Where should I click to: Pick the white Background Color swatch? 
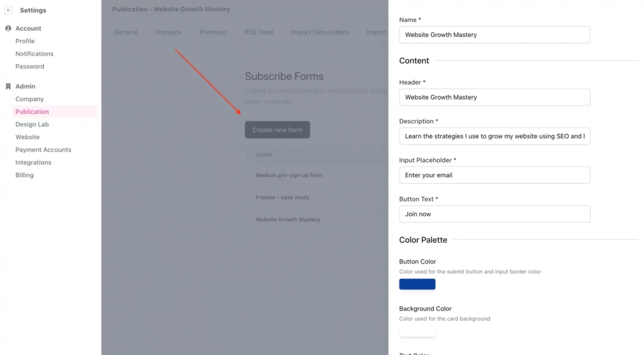[417, 331]
